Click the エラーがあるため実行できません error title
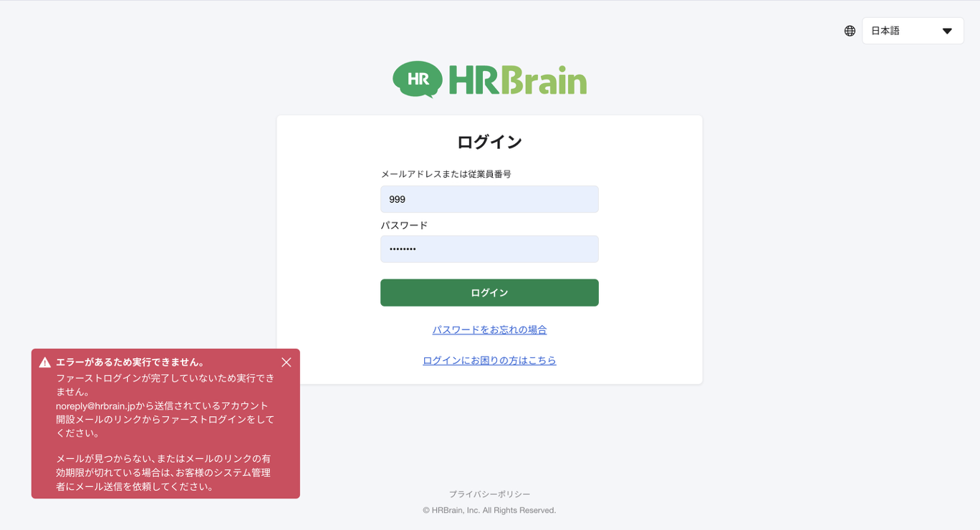The image size is (980, 530). [130, 362]
